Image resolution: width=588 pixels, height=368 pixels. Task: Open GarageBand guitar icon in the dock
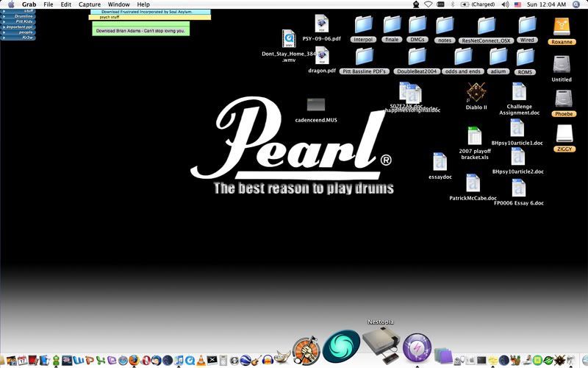256,361
